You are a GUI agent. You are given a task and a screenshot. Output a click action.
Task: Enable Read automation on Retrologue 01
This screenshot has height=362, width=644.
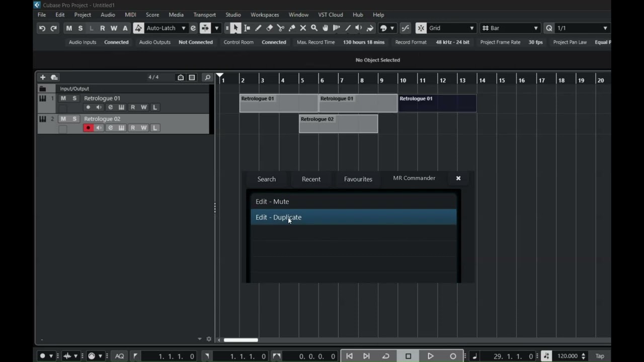133,107
